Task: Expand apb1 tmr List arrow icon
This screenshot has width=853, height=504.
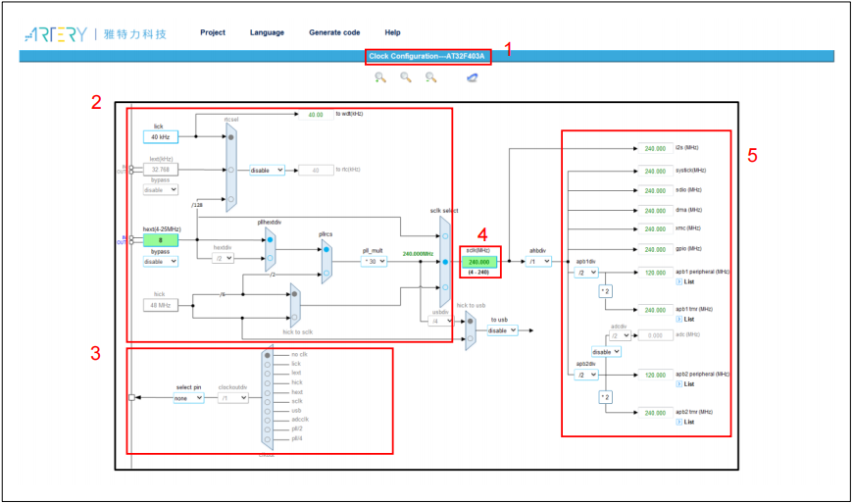Action: pos(678,320)
